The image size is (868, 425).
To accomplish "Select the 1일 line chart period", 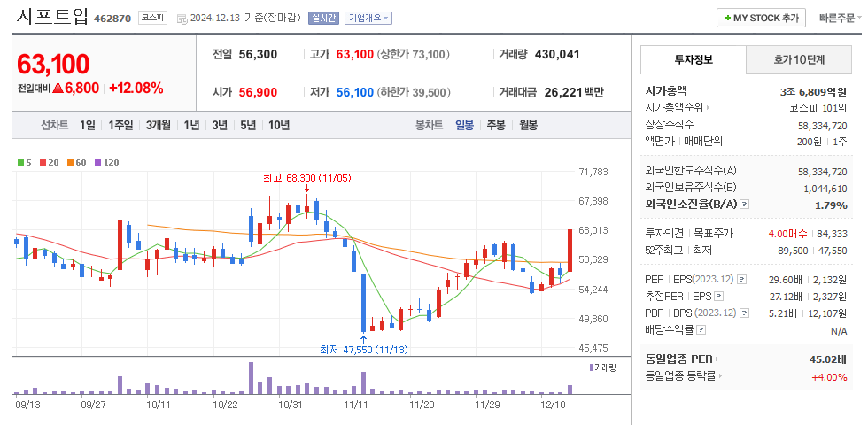I will (87, 125).
